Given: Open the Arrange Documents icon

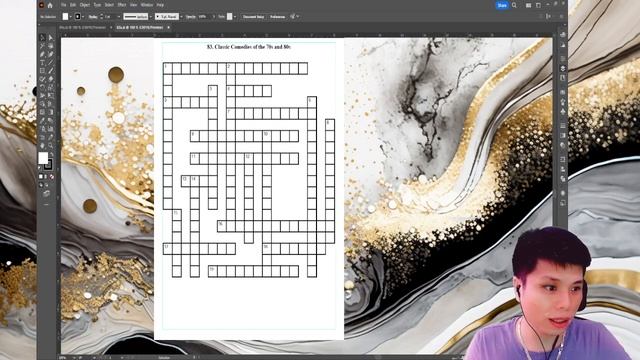Looking at the screenshot, I should [528, 5].
